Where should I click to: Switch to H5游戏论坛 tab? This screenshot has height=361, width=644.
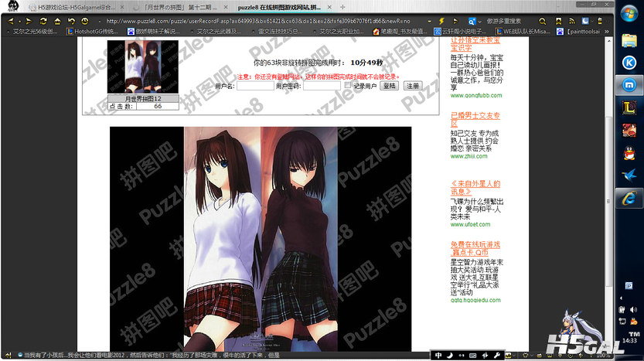pyautogui.click(x=76, y=7)
